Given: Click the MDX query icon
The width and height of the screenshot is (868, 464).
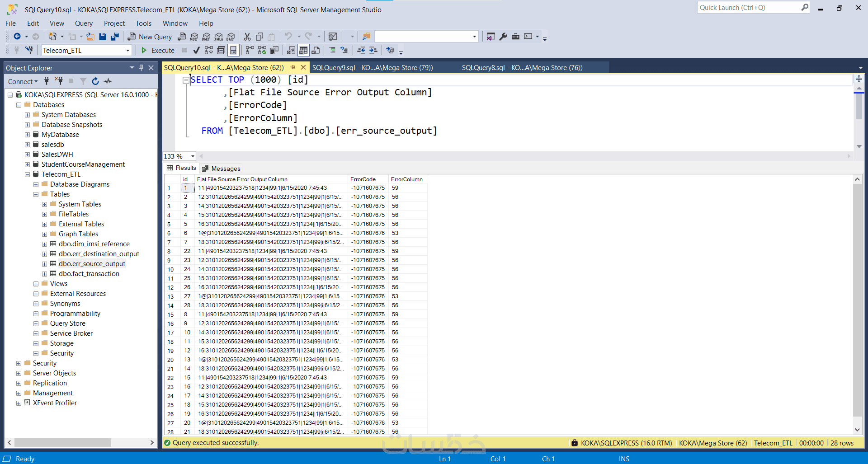Looking at the screenshot, I should (x=194, y=37).
